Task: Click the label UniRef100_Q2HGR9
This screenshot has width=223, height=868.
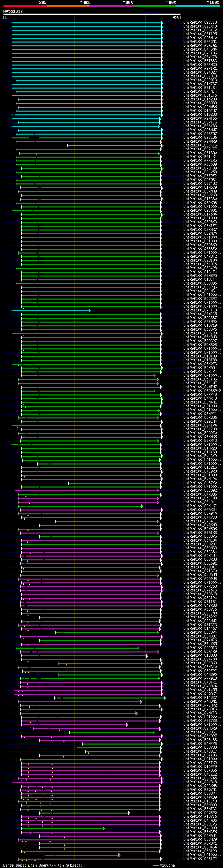Action: coord(200,729)
